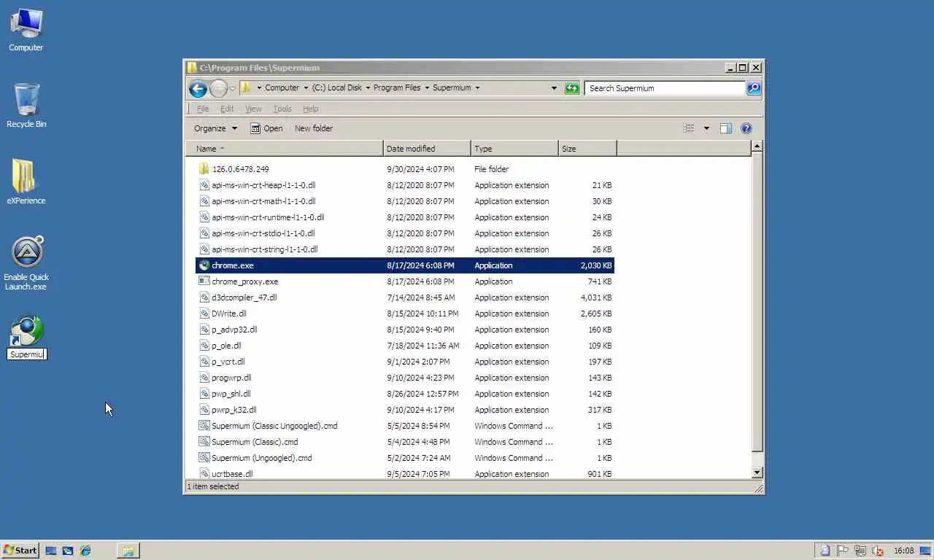The image size is (934, 560).
Task: Click the Supermium icon rename text box
Action: coord(27,354)
